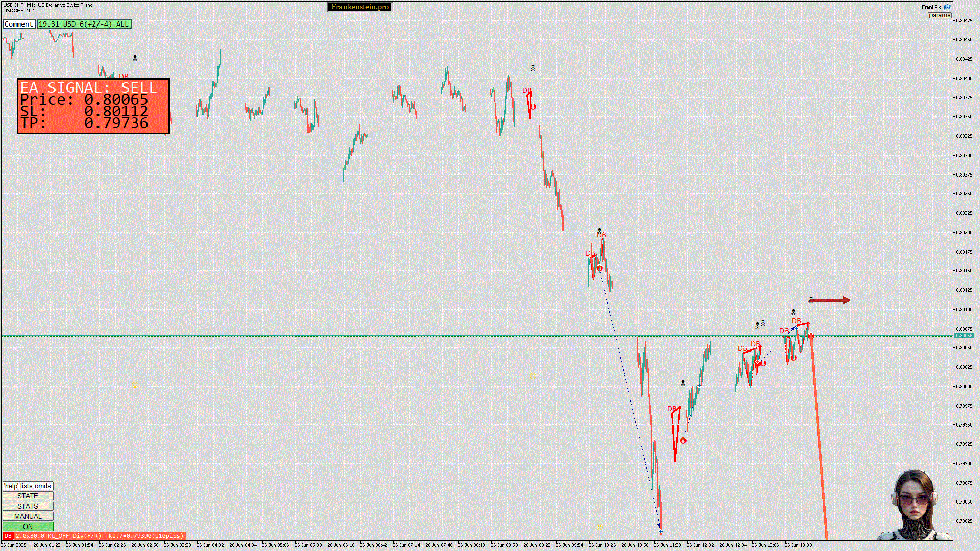
Task: Click the skull icon at far upper left
Action: [135, 58]
